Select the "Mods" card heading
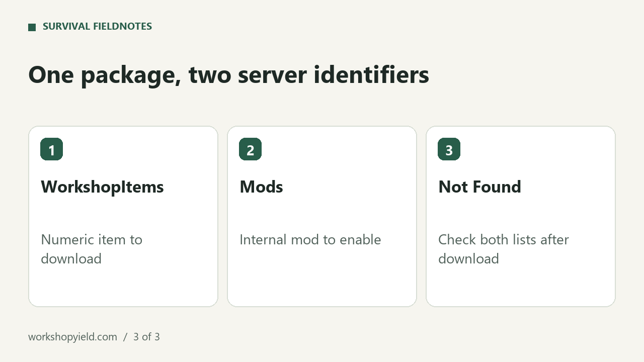 pyautogui.click(x=261, y=187)
